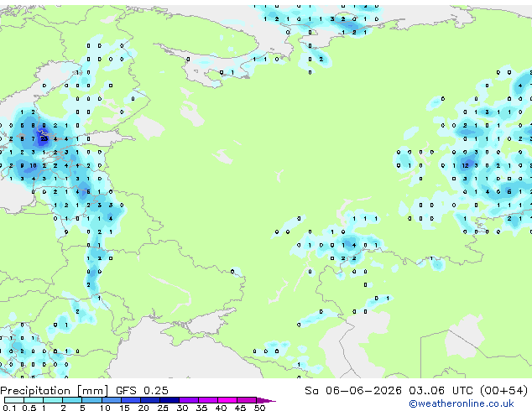Viewport: 532px width, 411px height.
Task: Click the 'Sa 06-06-2026' date text
Action: click(x=353, y=391)
